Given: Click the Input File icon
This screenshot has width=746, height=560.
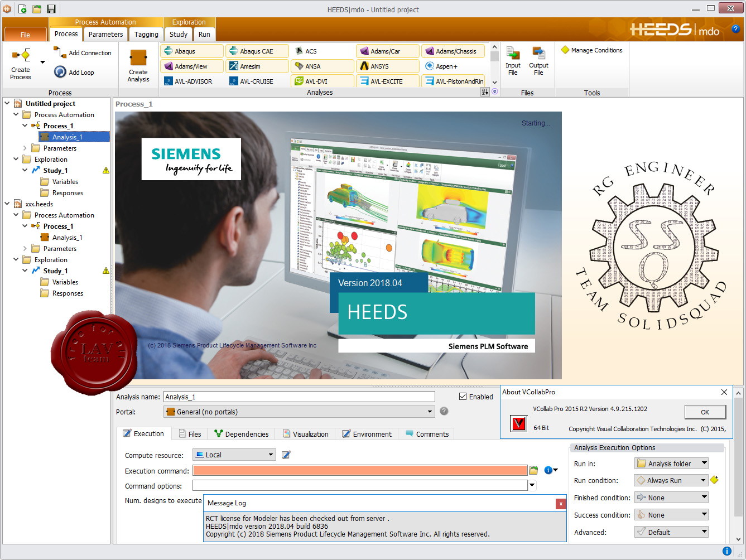Looking at the screenshot, I should [x=513, y=53].
